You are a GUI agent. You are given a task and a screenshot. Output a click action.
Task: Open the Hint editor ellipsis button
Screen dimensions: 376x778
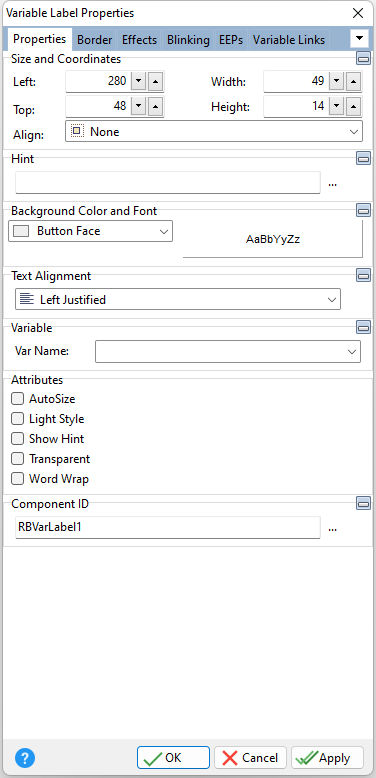[x=332, y=184]
